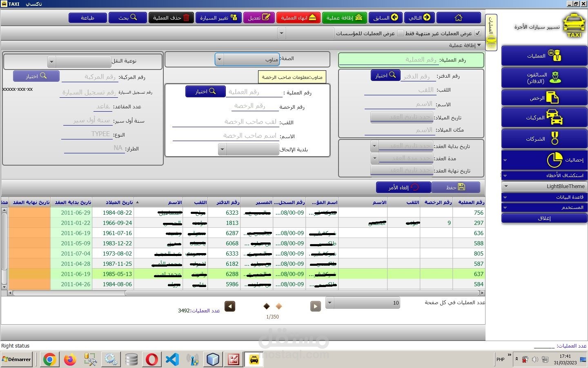588x368 pixels.
Task: Click the light diamond page indicator
Action: tap(279, 306)
